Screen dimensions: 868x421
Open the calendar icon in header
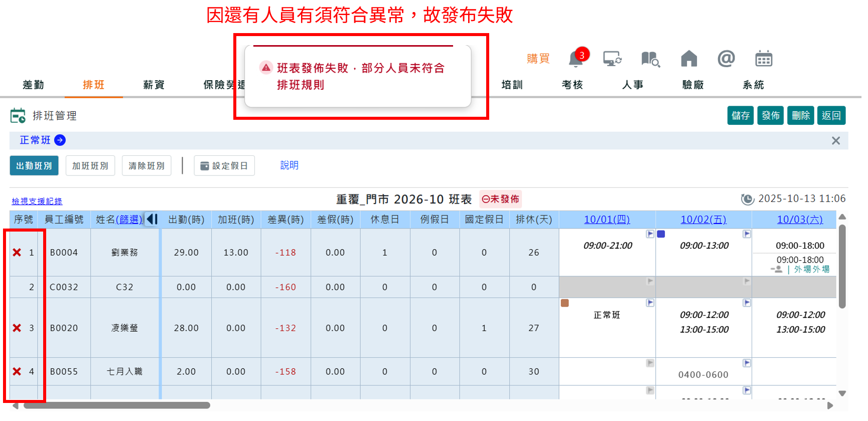coord(764,59)
